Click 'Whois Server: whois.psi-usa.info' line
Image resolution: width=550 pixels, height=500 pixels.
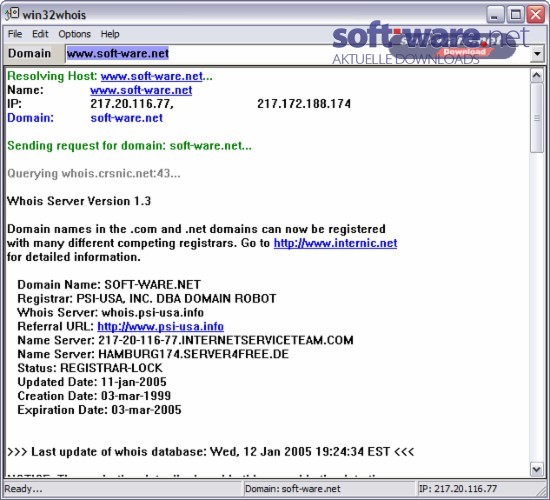coord(110,312)
